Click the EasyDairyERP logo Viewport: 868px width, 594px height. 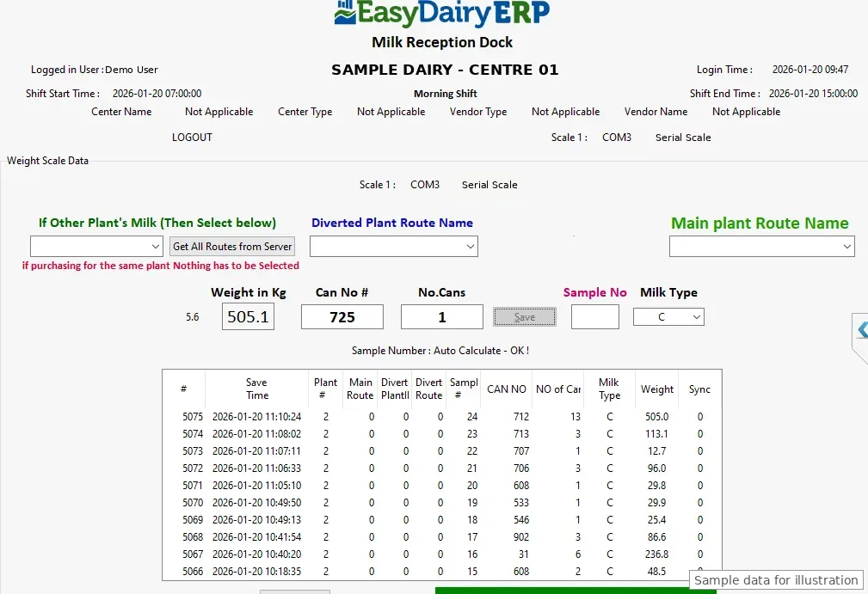442,13
